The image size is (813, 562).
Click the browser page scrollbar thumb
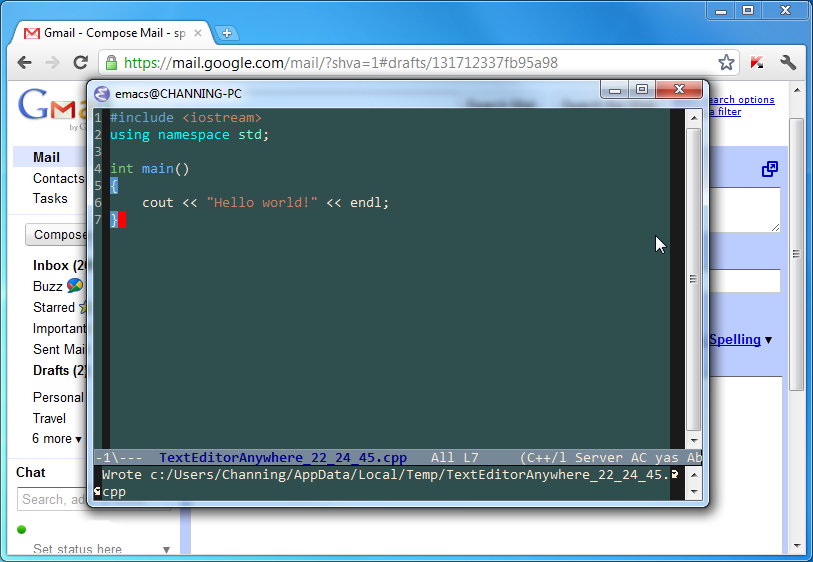(796, 254)
